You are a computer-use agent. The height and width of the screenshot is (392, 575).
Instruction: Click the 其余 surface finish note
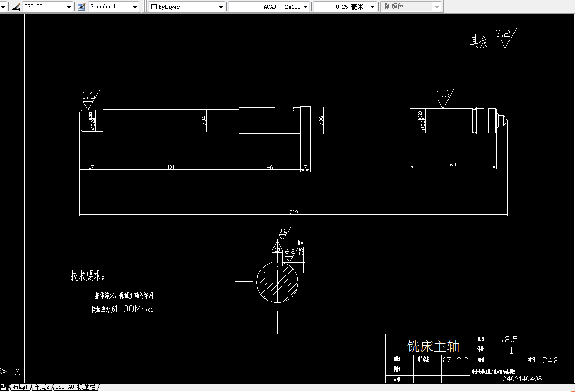[479, 41]
